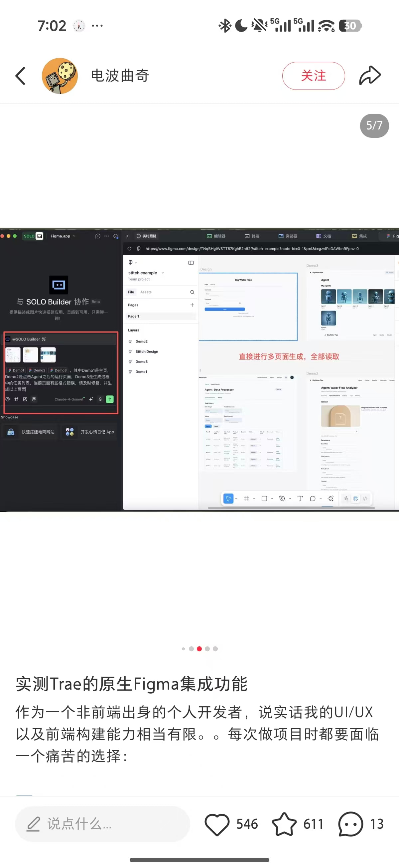Like the post with the heart icon
The width and height of the screenshot is (399, 868).
pos(217,824)
